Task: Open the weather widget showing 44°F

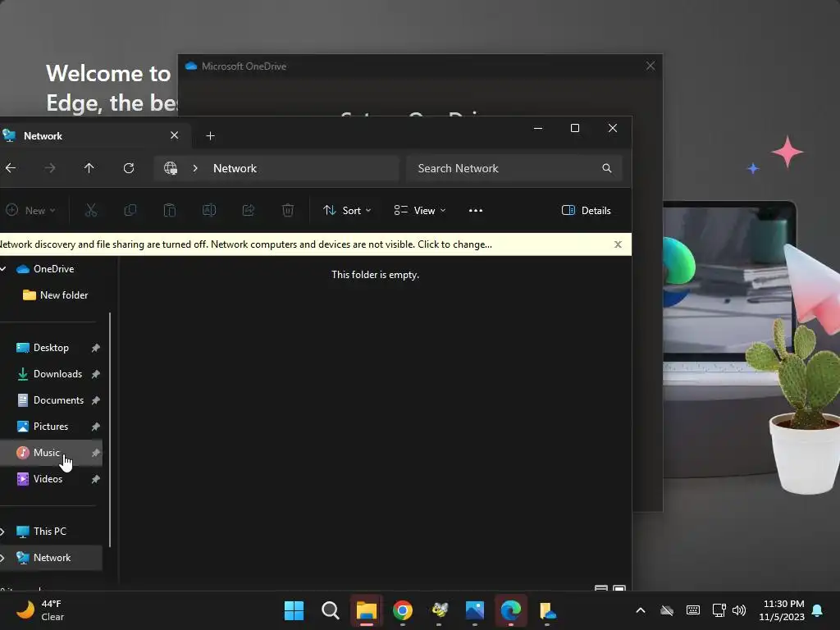Action: (40, 610)
